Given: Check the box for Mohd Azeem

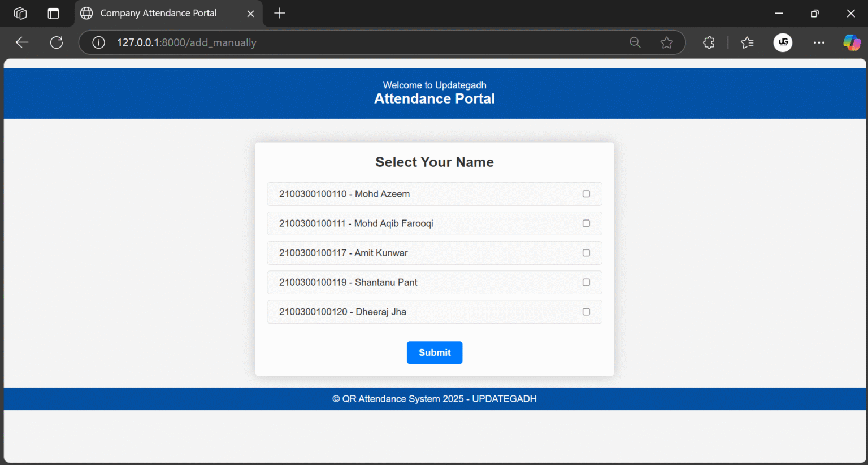Looking at the screenshot, I should coord(586,193).
